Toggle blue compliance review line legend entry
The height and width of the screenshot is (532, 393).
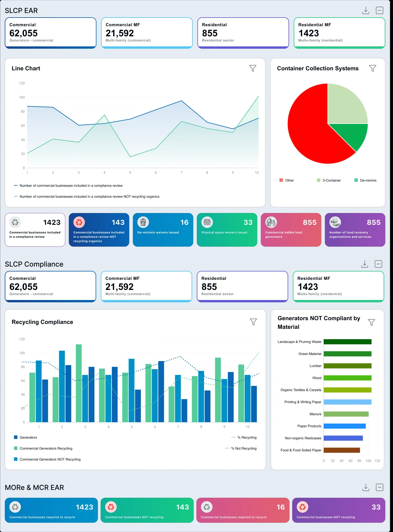[68, 186]
